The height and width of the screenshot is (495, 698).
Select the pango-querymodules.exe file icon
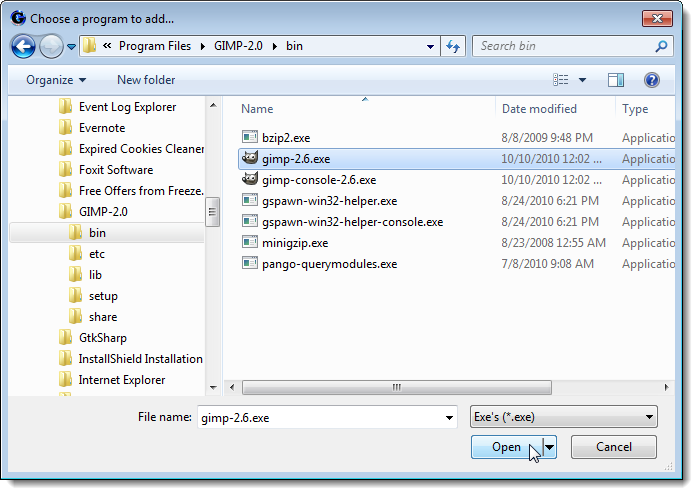[x=250, y=263]
